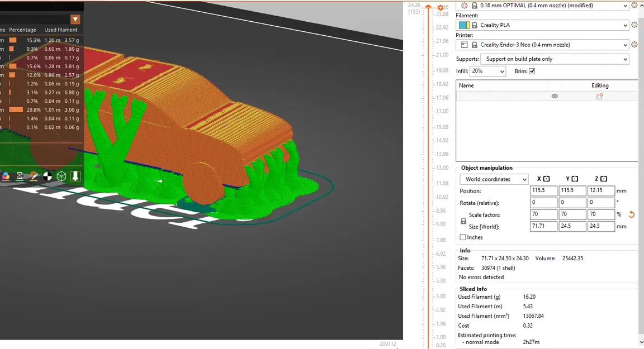Image resolution: width=644 pixels, height=349 pixels.
Task: Click the estimated time value 2h27m
Action: [x=531, y=342]
